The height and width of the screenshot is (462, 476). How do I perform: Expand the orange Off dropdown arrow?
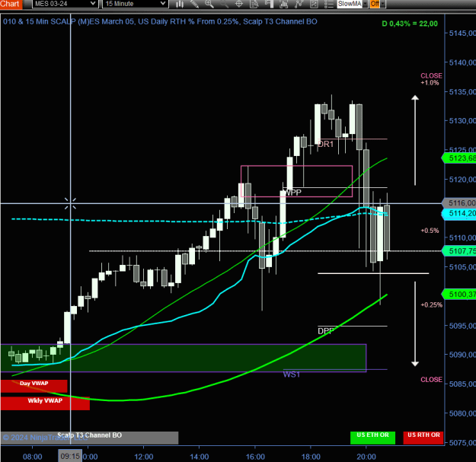(x=383, y=4)
